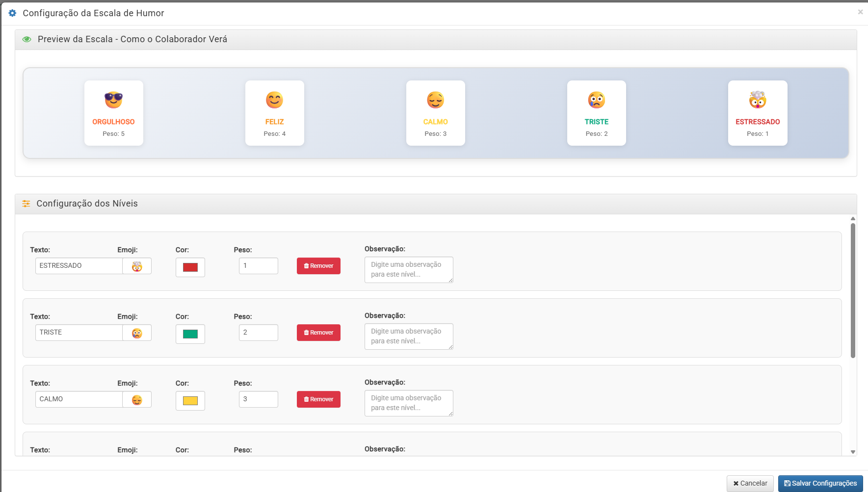The height and width of the screenshot is (492, 868).
Task: Change the emoji of the TRISTE level
Action: (x=137, y=333)
